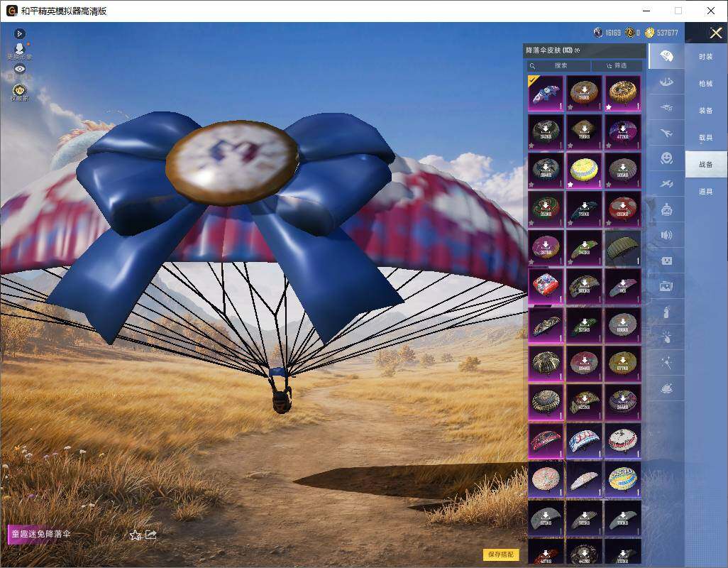Image resolution: width=728 pixels, height=568 pixels.
Task: Select the parachute skin category icon
Action: (666, 56)
